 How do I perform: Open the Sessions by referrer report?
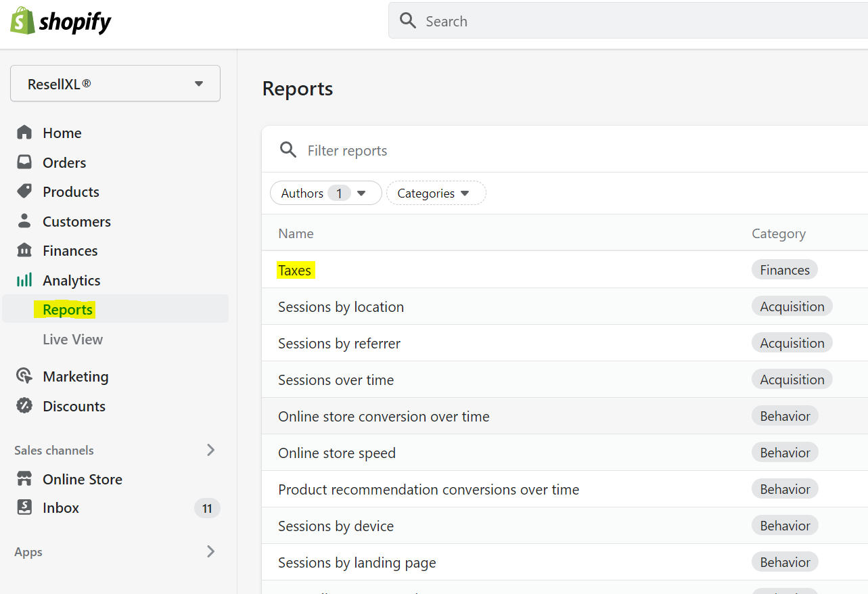pyautogui.click(x=340, y=344)
